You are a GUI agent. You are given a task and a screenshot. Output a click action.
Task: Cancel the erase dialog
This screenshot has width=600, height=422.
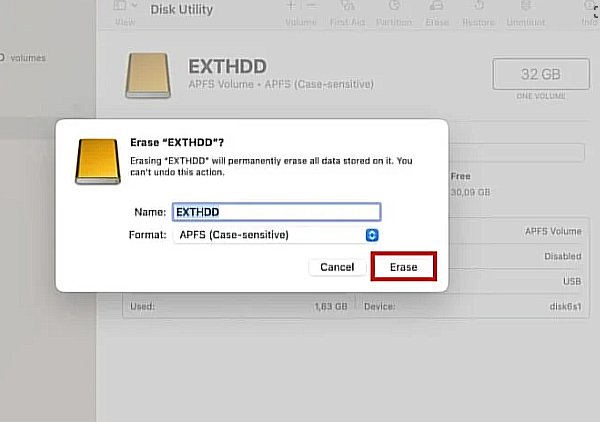337,267
